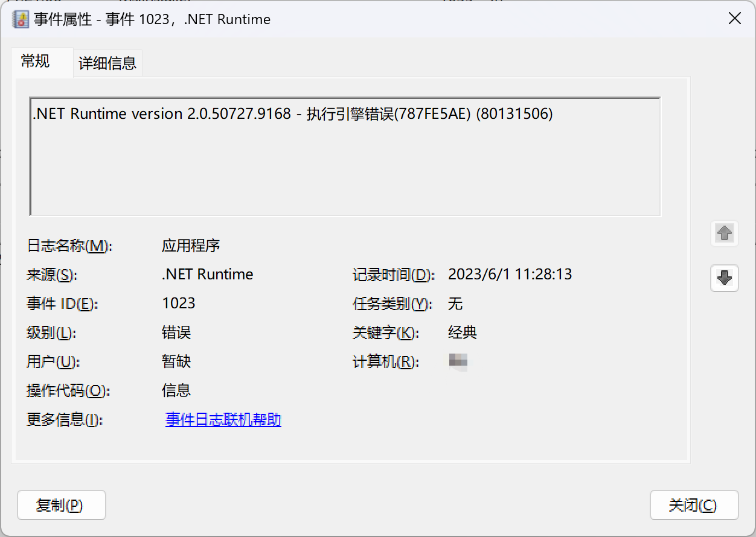The width and height of the screenshot is (756, 537).
Task: Click the 关键字(K): label
Action: coord(386,333)
